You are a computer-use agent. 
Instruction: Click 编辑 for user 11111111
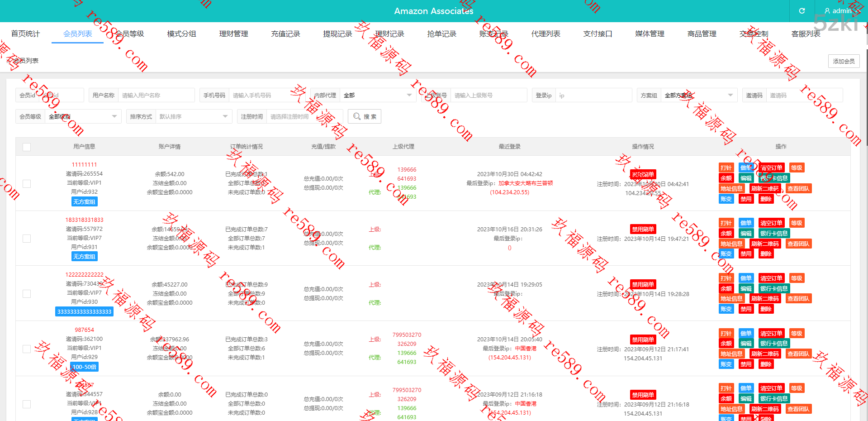pyautogui.click(x=746, y=178)
